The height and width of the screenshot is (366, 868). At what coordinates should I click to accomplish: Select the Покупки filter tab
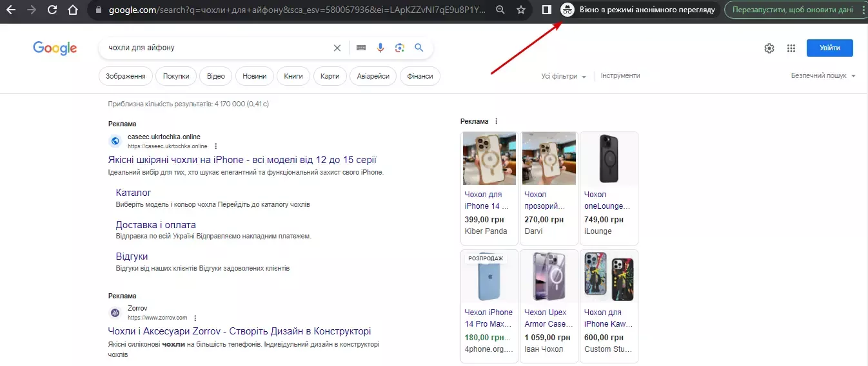click(x=176, y=76)
